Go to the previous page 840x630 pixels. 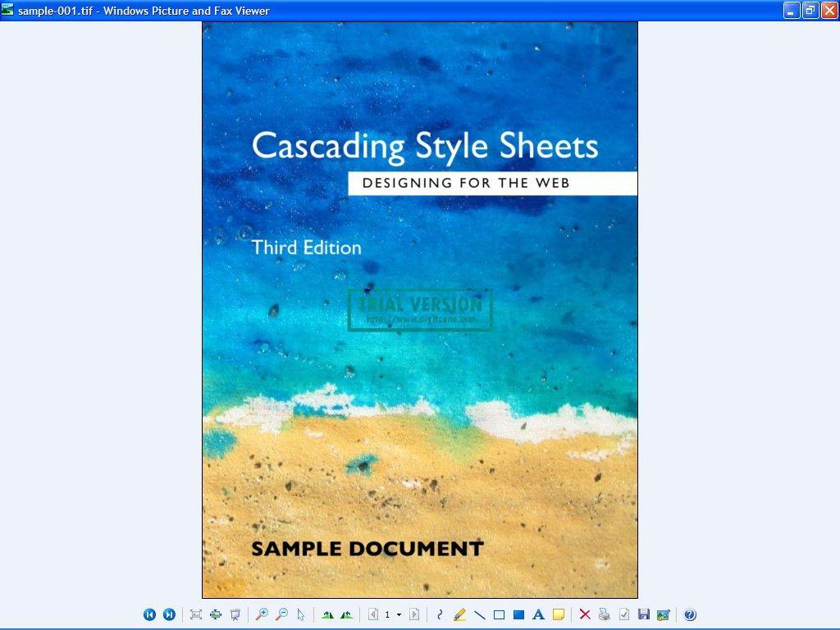(x=373, y=614)
